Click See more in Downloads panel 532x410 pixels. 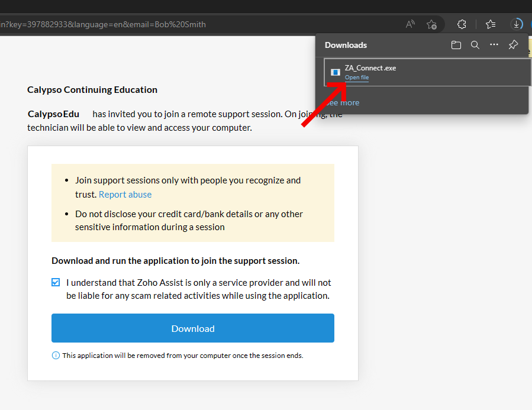tap(343, 102)
